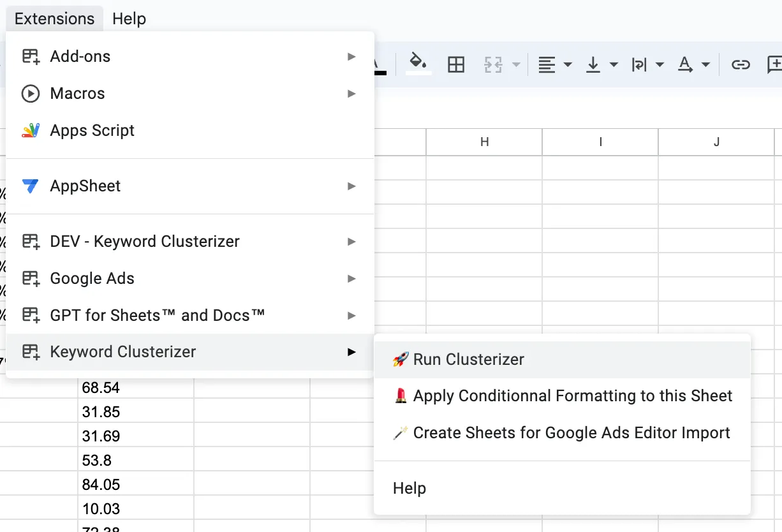The image size is (782, 532).
Task: Expand Add-ons submenu arrow
Action: click(x=351, y=57)
